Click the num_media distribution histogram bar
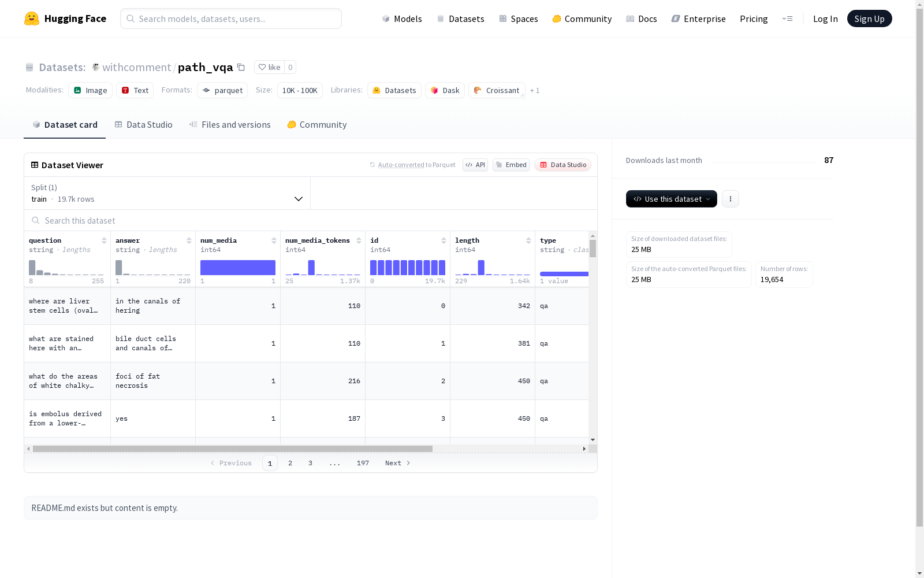The image size is (924, 578). coord(238,268)
